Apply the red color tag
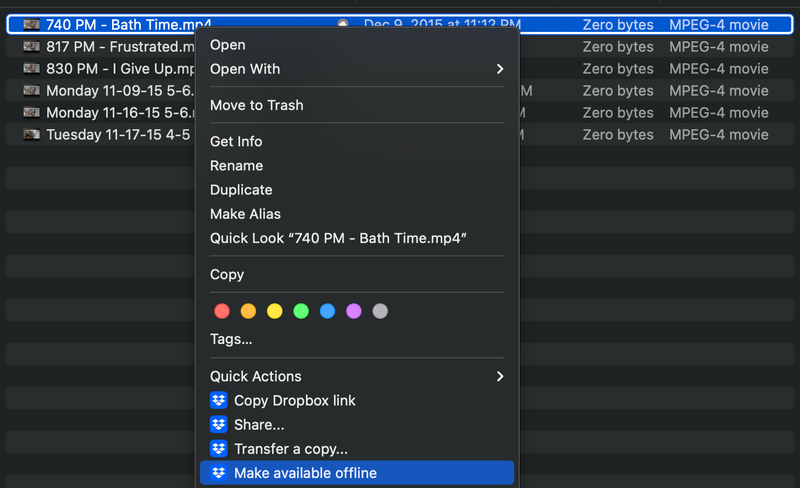The height and width of the screenshot is (488, 800). tap(222, 311)
